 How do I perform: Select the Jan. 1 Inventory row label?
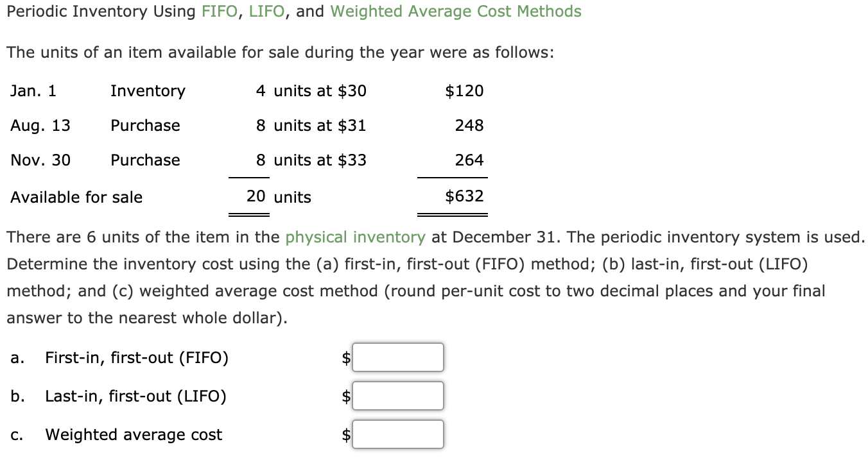click(x=148, y=90)
